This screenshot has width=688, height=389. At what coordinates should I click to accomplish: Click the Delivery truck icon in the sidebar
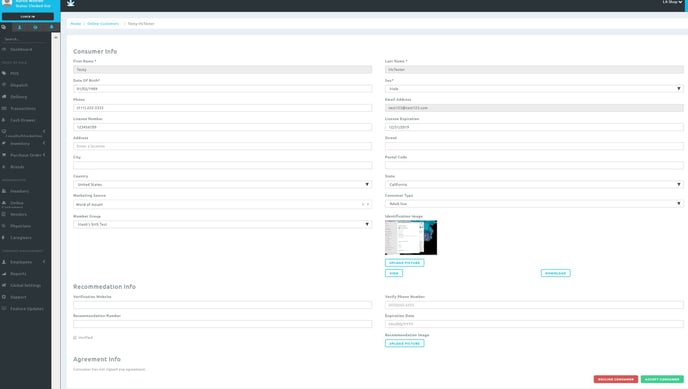coord(4,96)
